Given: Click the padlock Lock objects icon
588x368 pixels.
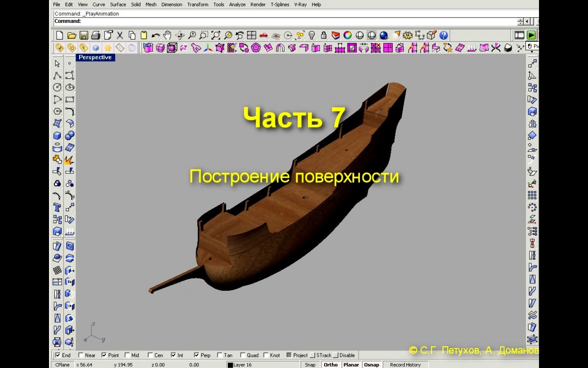Looking at the screenshot, I should [324, 36].
